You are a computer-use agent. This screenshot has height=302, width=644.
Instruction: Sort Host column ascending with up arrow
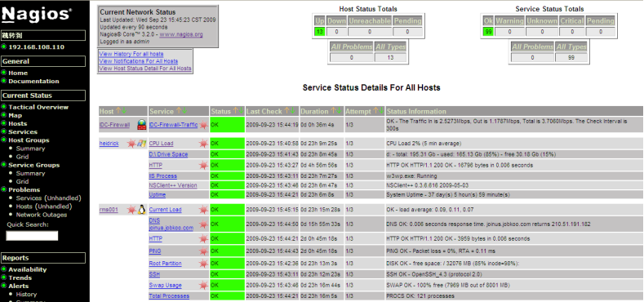[118, 111]
